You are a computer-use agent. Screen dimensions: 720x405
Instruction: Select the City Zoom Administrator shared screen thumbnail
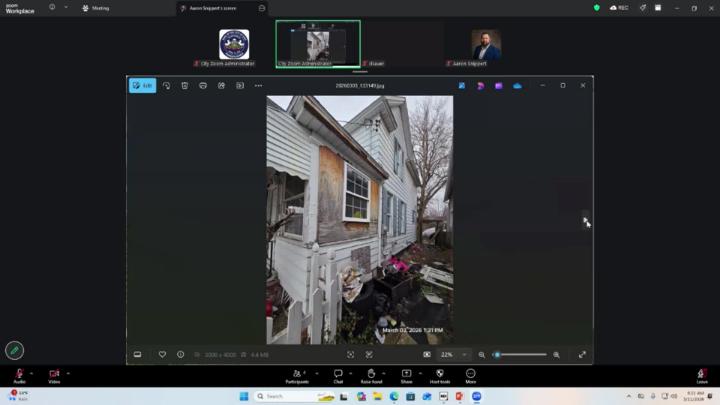point(317,44)
